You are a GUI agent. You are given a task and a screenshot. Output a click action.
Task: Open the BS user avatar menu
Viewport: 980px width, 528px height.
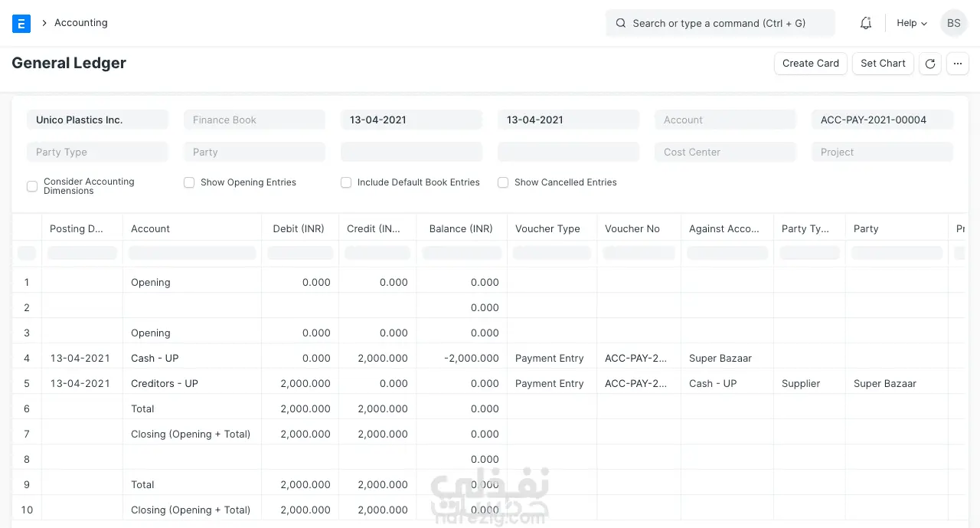954,23
